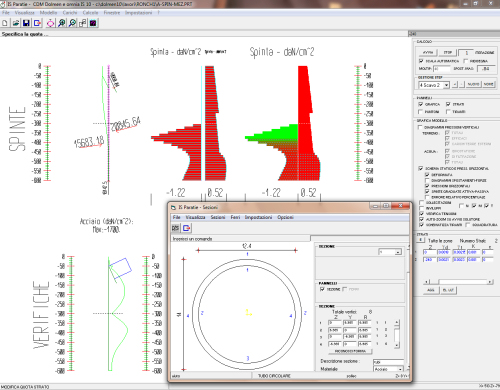Image resolution: width=500 pixels, height=390 pixels.
Task: Open the Modello menu
Action: (49, 13)
